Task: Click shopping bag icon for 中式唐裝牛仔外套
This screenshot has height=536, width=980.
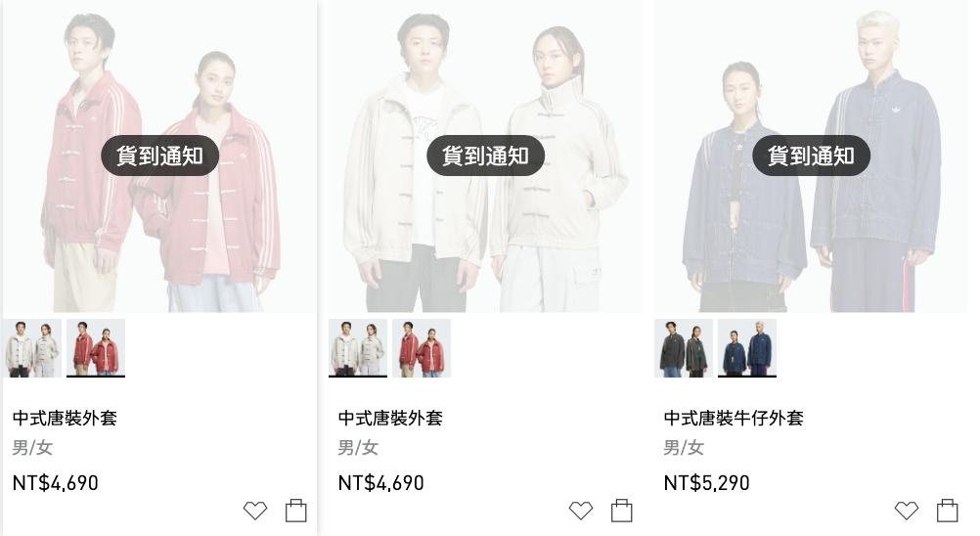Action: click(x=947, y=510)
